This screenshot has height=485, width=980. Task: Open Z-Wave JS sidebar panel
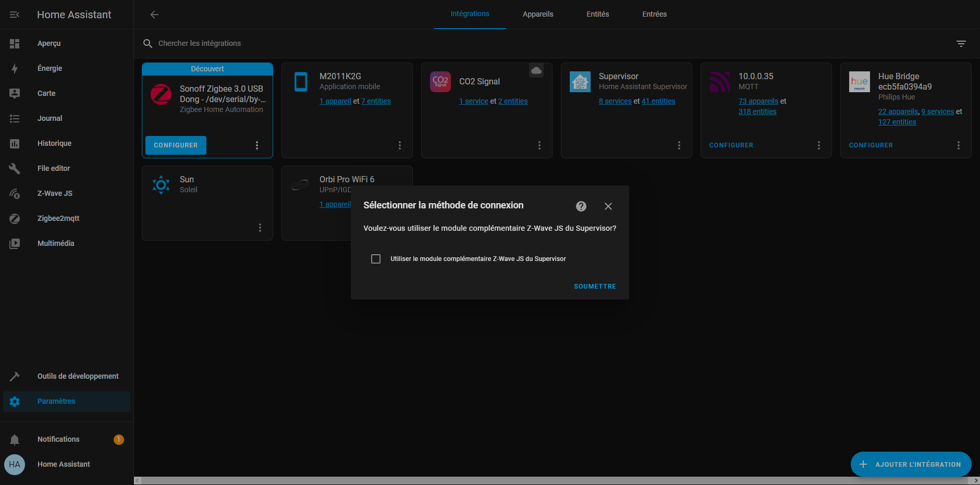[67, 193]
